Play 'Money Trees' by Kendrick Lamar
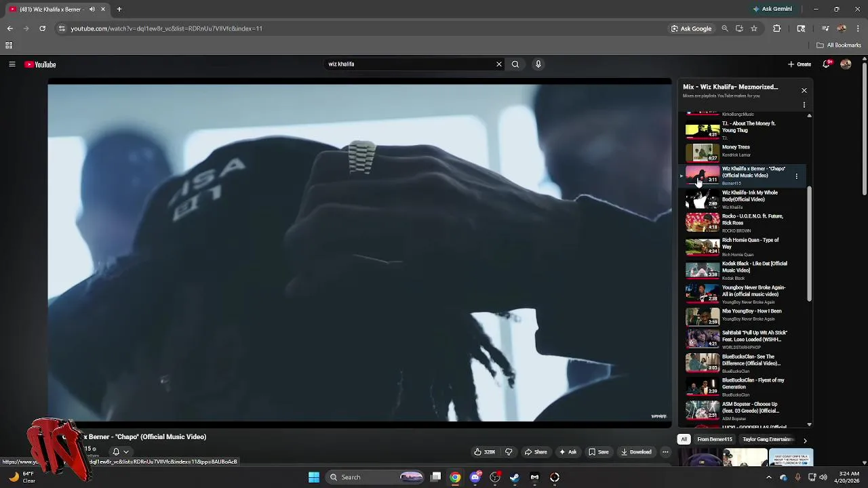The height and width of the screenshot is (488, 868). pyautogui.click(x=744, y=152)
